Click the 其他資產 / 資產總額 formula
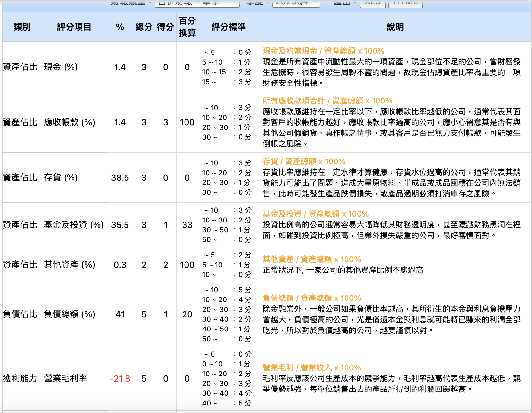532x413 pixels. pyautogui.click(x=312, y=259)
